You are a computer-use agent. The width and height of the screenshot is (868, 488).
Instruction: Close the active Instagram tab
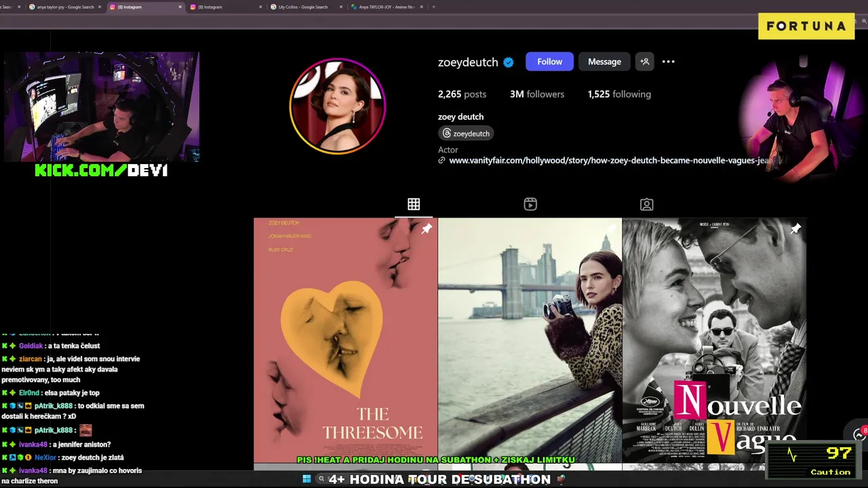click(x=180, y=7)
